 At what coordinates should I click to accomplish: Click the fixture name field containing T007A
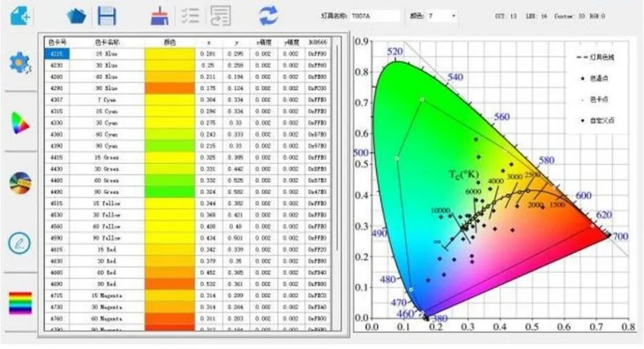(x=375, y=15)
